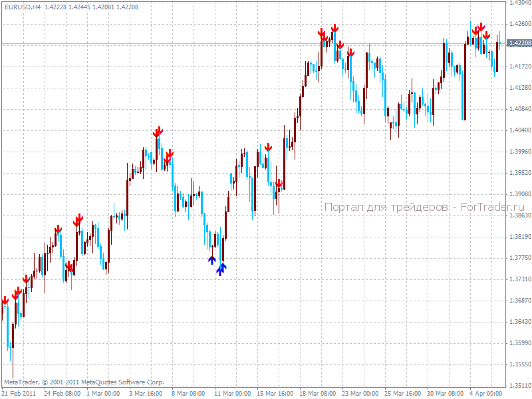Select the 1.35110 price axis label
The height and width of the screenshot is (399, 532).
(x=519, y=386)
